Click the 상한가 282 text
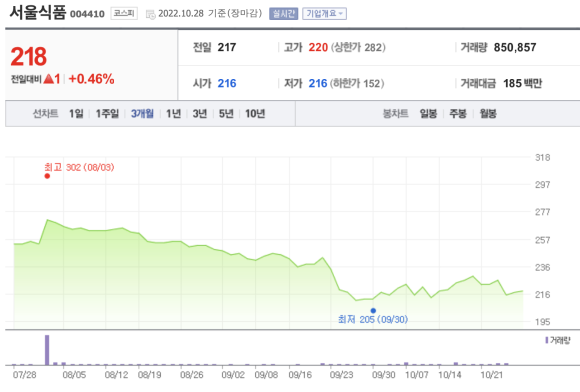The height and width of the screenshot is (392, 580). (x=358, y=47)
